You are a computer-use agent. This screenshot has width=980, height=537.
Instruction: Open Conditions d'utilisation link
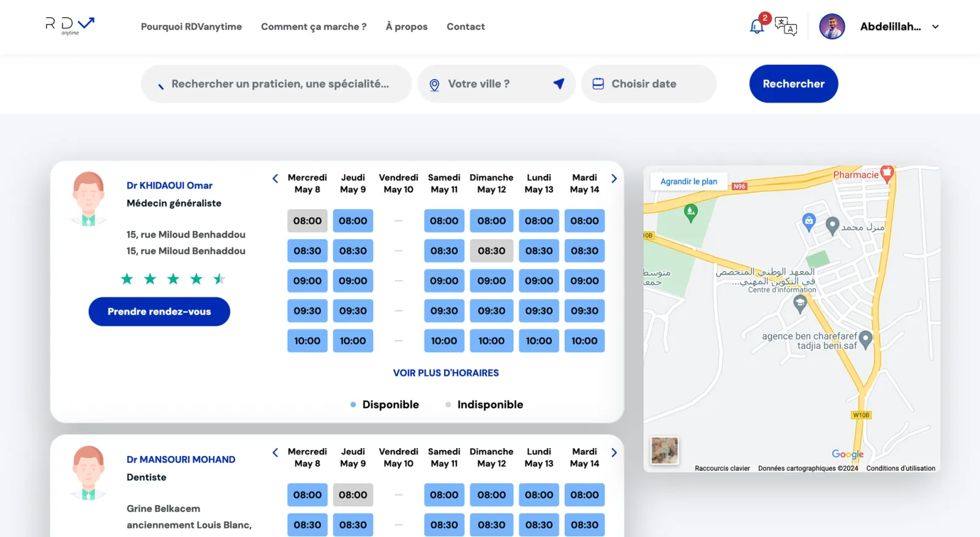pyautogui.click(x=900, y=468)
